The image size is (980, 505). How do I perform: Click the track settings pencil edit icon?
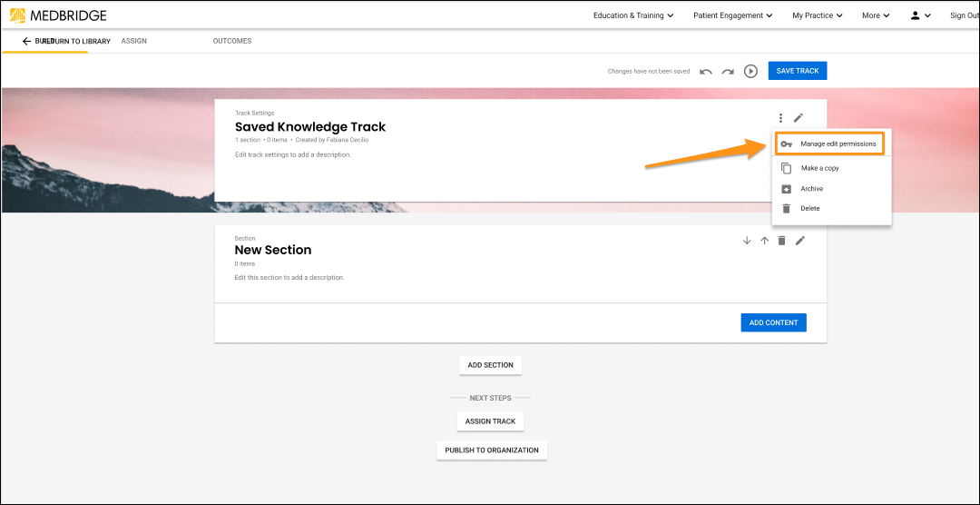pyautogui.click(x=799, y=118)
